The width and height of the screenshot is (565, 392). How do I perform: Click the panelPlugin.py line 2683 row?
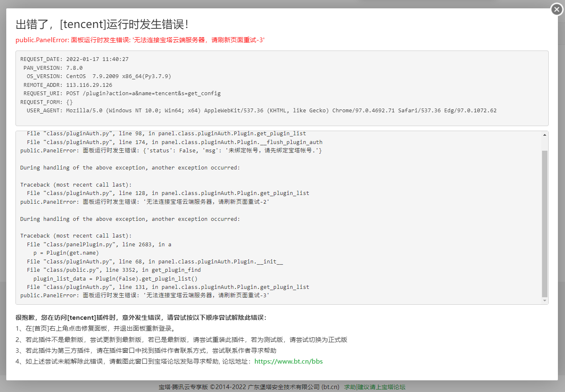pyautogui.click(x=99, y=245)
